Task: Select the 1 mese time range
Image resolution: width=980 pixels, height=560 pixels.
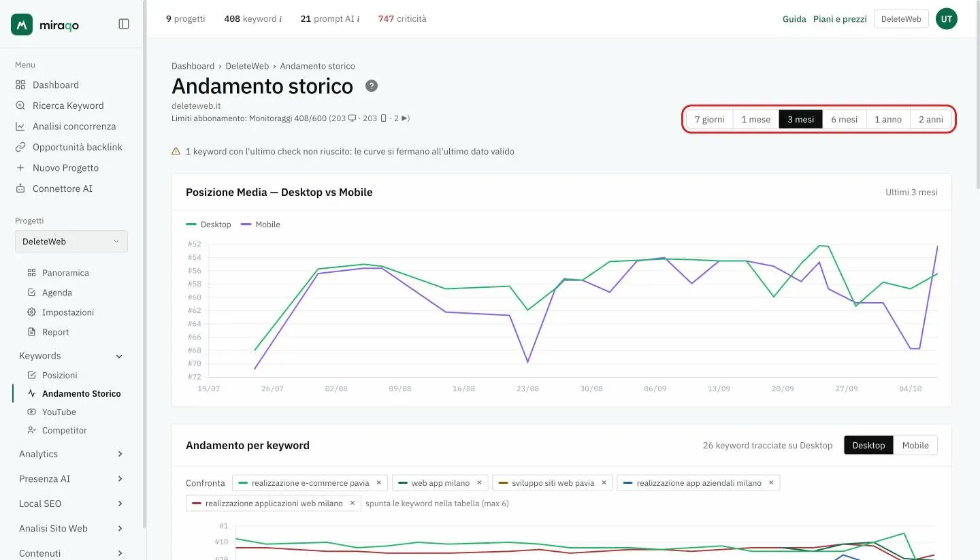Action: tap(755, 119)
